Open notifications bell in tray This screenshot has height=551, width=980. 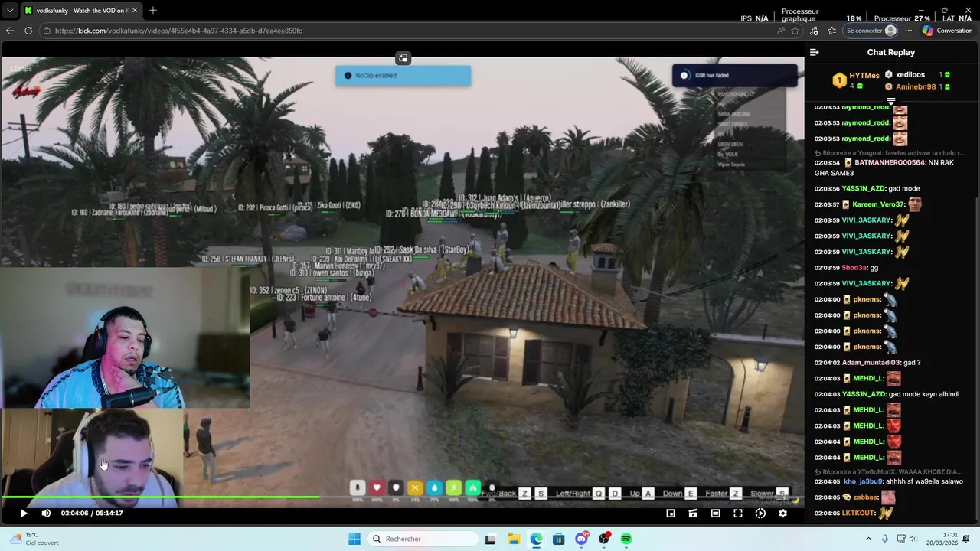click(967, 539)
